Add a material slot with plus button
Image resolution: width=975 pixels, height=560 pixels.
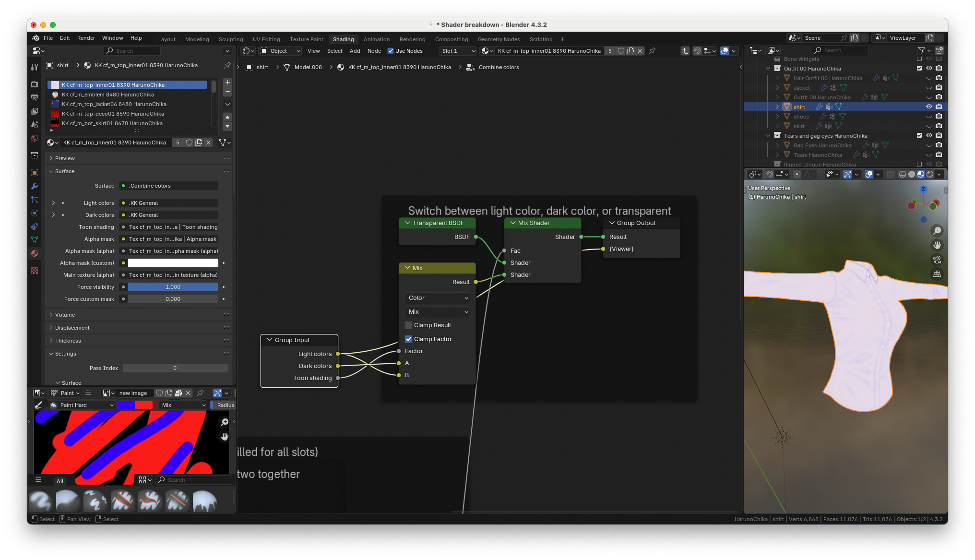coord(227,83)
